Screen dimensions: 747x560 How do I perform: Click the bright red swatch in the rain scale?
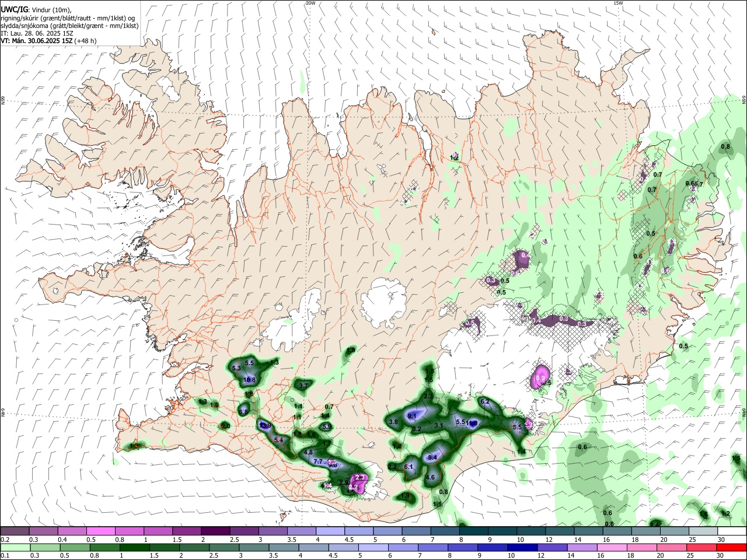pos(731,547)
